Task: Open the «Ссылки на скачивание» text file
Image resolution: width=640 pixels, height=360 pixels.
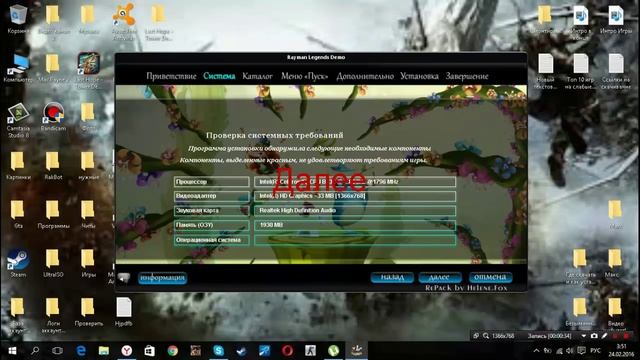Action: (616, 71)
